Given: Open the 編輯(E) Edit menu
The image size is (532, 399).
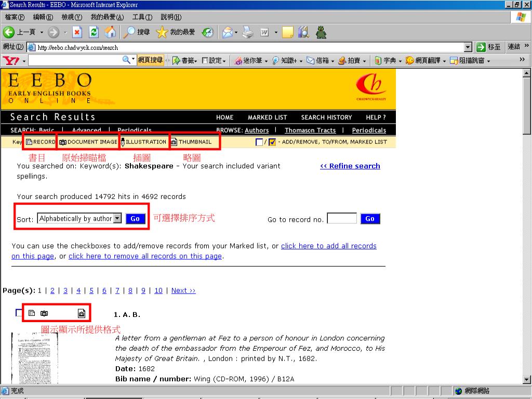Looking at the screenshot, I should click(43, 17).
